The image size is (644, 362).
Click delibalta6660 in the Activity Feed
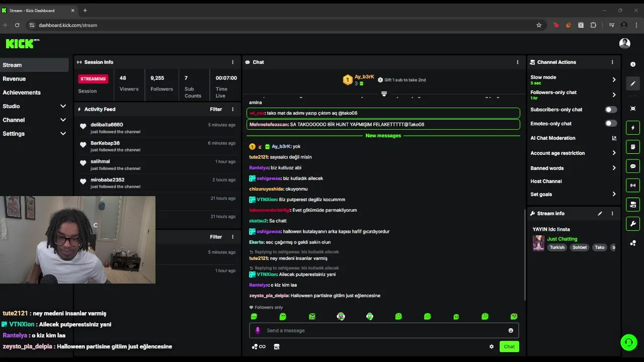tap(107, 125)
